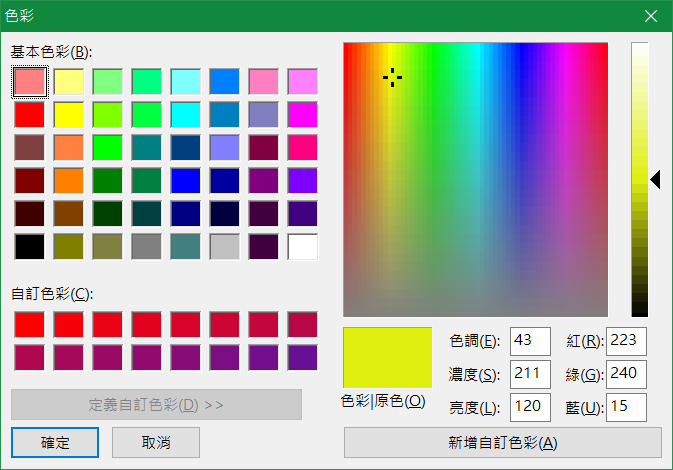Click the 紅 red value field
The width and height of the screenshot is (673, 470).
tap(626, 341)
